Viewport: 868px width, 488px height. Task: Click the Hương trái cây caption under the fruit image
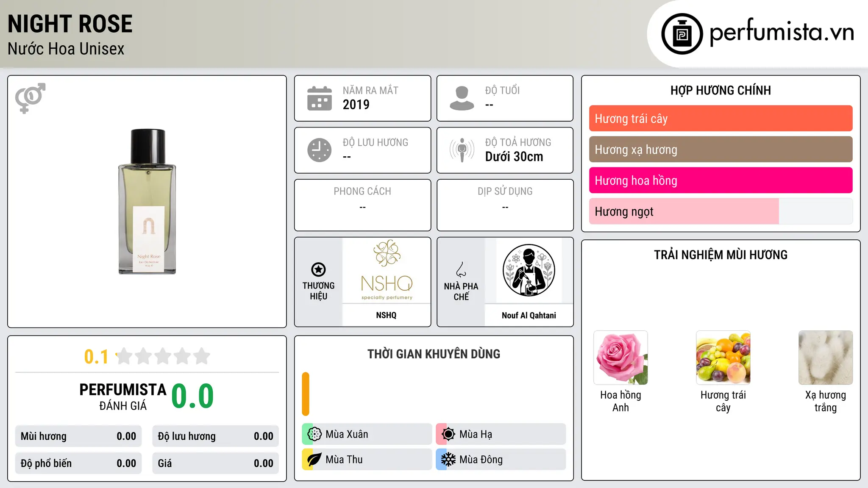pyautogui.click(x=723, y=401)
